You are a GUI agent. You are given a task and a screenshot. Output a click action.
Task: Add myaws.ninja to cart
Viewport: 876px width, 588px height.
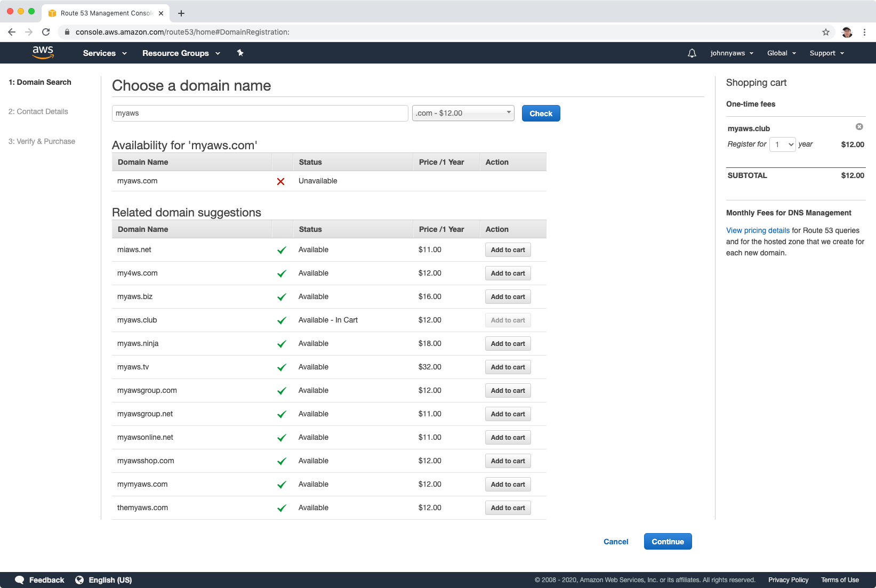tap(508, 344)
